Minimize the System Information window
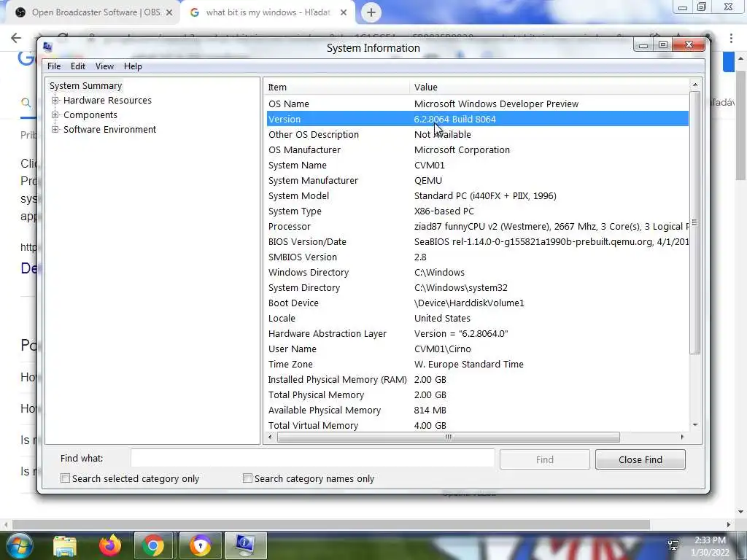The width and height of the screenshot is (747, 560). (643, 45)
